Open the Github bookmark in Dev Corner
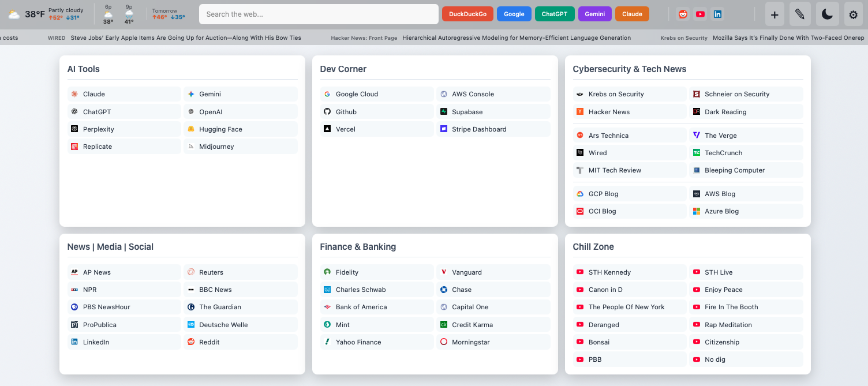868x386 pixels. pyautogui.click(x=346, y=112)
